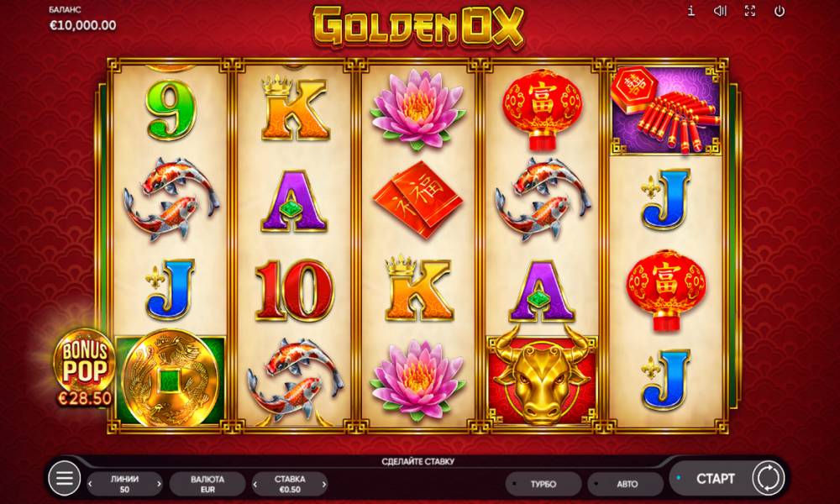Viewport: 840px width, 504px height.
Task: Click the gold dragon coin symbol
Action: pyautogui.click(x=171, y=380)
